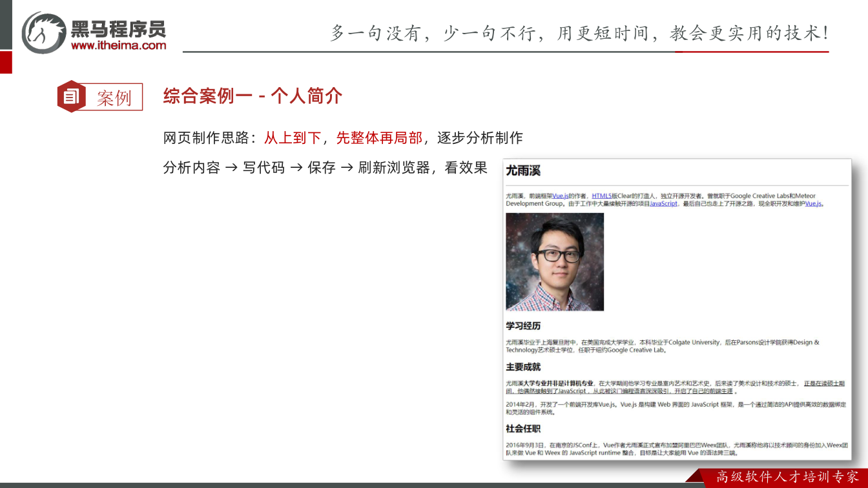Click the red text 先整体再局部

(379, 138)
